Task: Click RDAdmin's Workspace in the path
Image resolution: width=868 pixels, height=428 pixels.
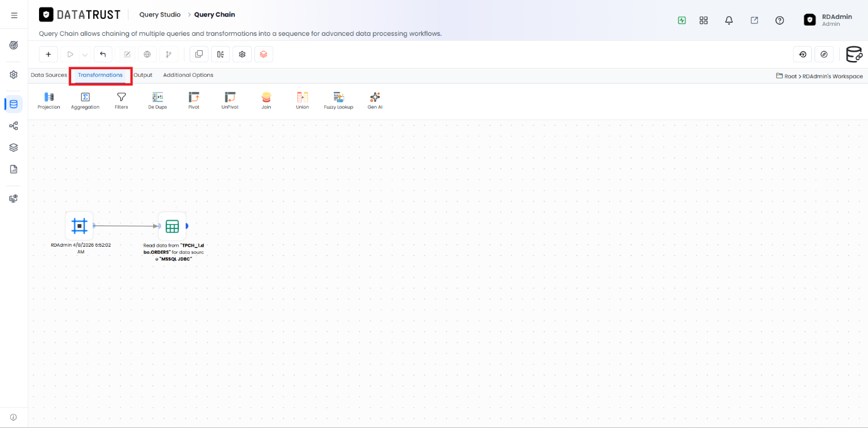Action: [833, 76]
